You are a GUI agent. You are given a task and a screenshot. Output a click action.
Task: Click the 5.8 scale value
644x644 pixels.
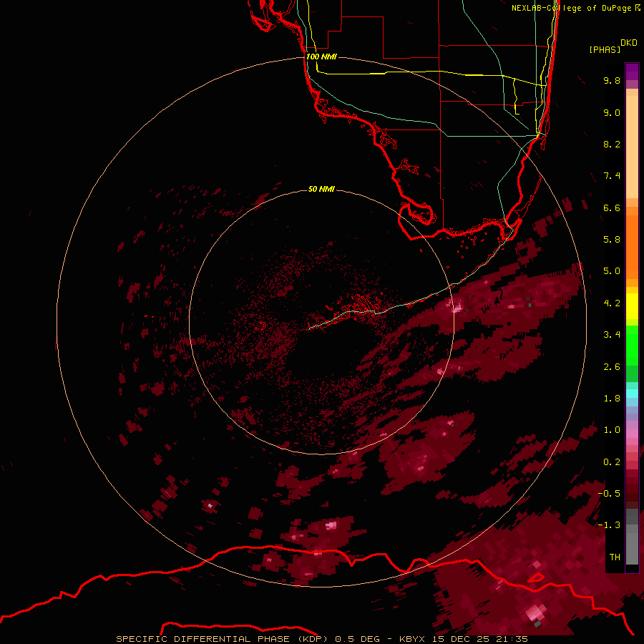point(612,240)
